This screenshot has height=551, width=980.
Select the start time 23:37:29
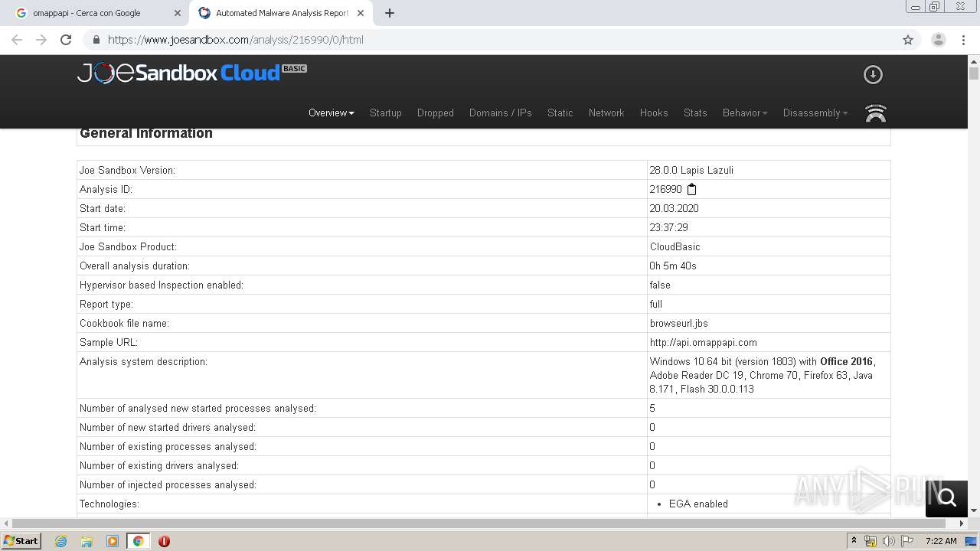(668, 227)
